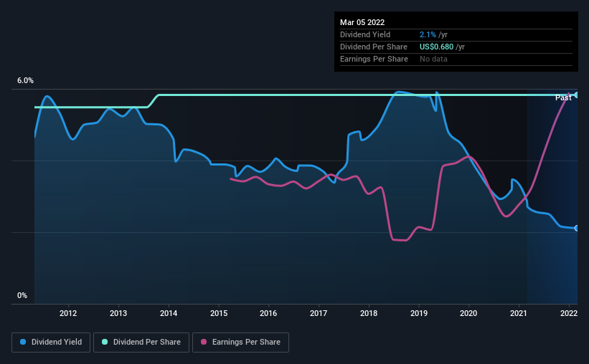The height and width of the screenshot is (364, 589).
Task: Click the pink Earnings Per Share legend dot
Action: 204,342
